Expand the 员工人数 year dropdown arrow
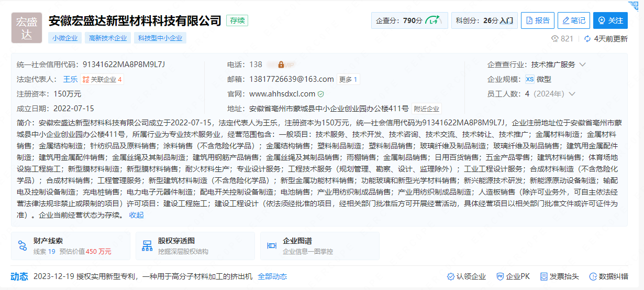 [x=572, y=94]
